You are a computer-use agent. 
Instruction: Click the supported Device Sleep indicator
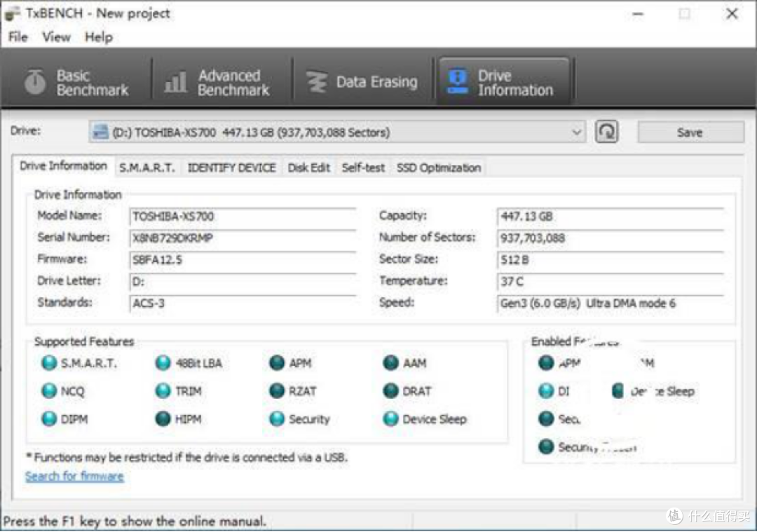coord(390,418)
